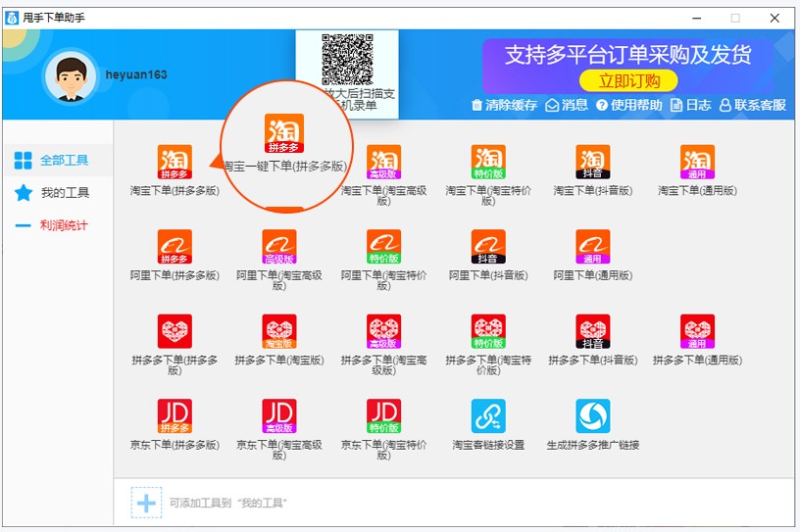
Task: Select 拼多多下单(淘宝特价版) icon
Action: point(488,331)
